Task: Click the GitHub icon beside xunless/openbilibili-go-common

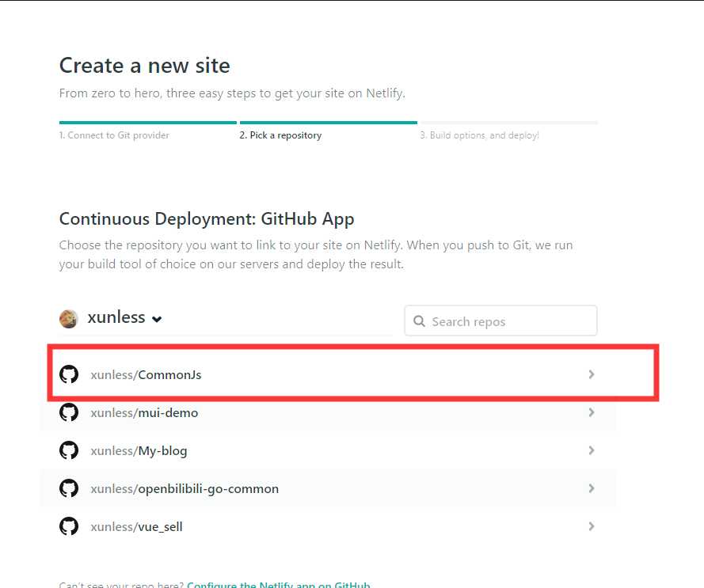Action: tap(69, 488)
